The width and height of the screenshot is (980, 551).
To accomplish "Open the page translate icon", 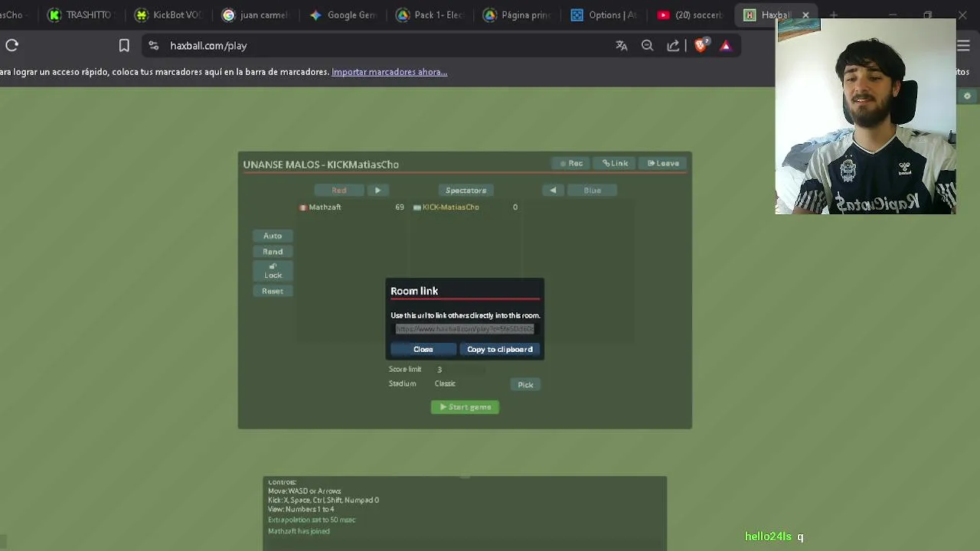I will pos(622,46).
